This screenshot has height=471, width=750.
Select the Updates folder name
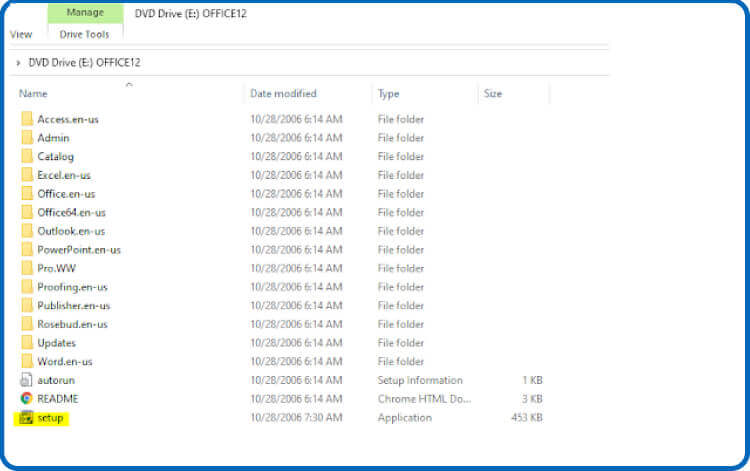(x=56, y=343)
